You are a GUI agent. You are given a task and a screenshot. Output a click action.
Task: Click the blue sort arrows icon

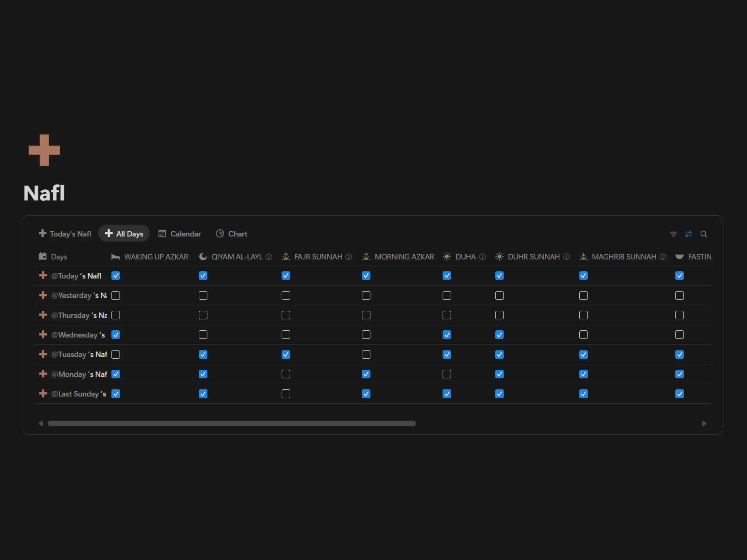(688, 234)
